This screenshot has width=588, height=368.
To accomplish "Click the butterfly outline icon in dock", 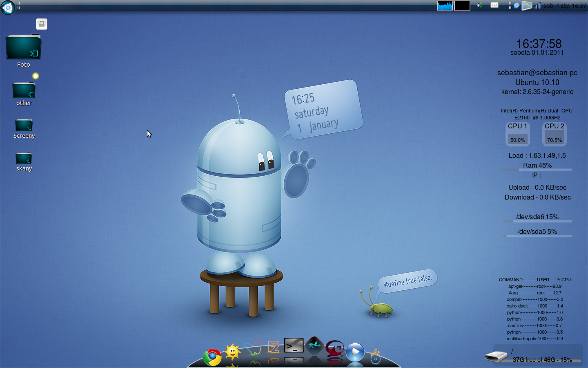I will [x=253, y=348].
